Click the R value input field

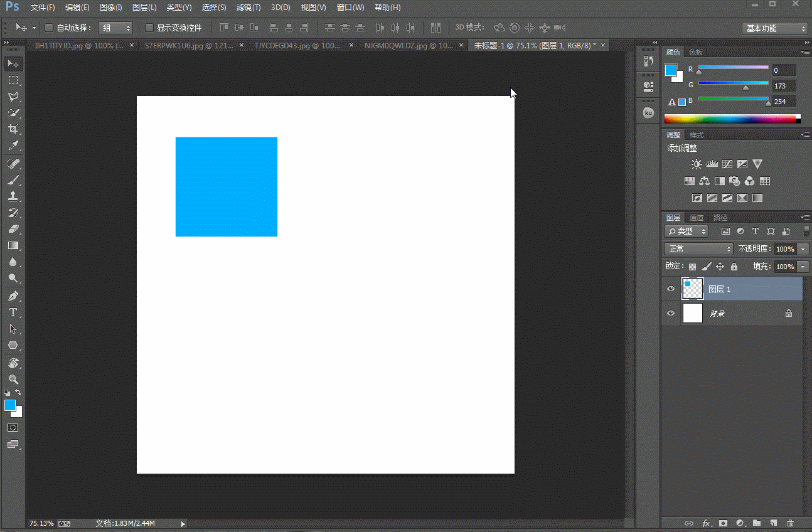pos(784,70)
